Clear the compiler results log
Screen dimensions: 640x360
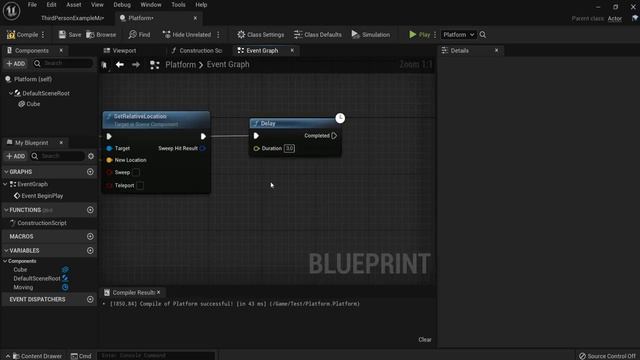[424, 340]
